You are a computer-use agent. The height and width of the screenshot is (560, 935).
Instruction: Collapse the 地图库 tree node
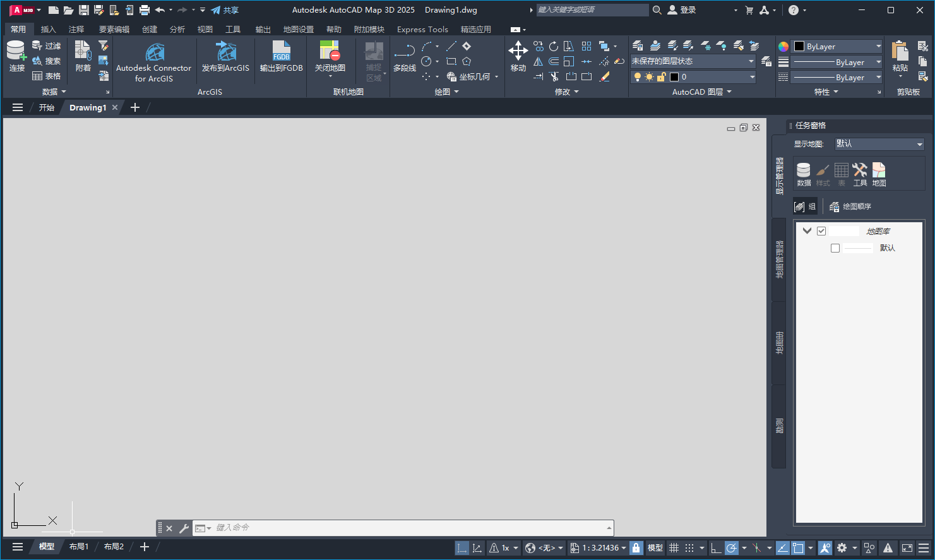(807, 231)
